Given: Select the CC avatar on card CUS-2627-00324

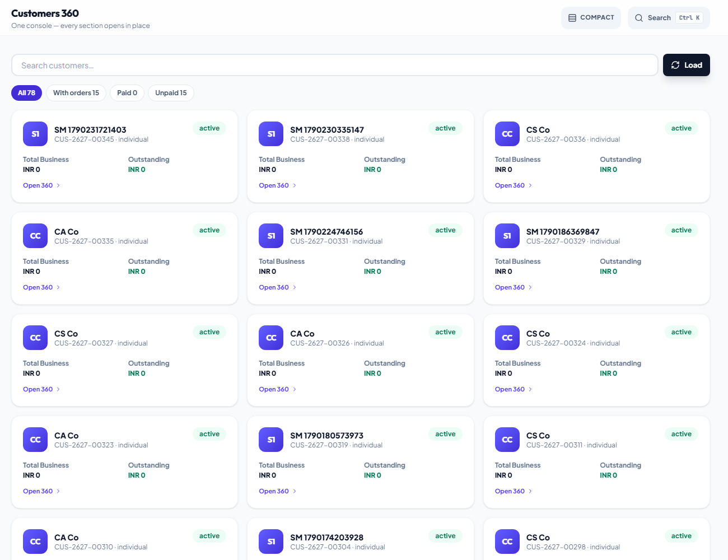Looking at the screenshot, I should click(x=507, y=338).
